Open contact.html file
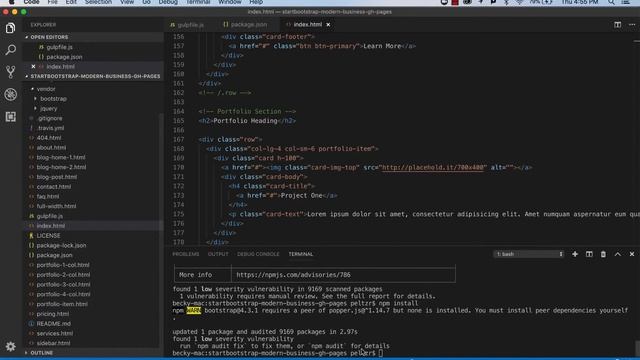Viewport: 640px width, 360px height. coord(54,187)
